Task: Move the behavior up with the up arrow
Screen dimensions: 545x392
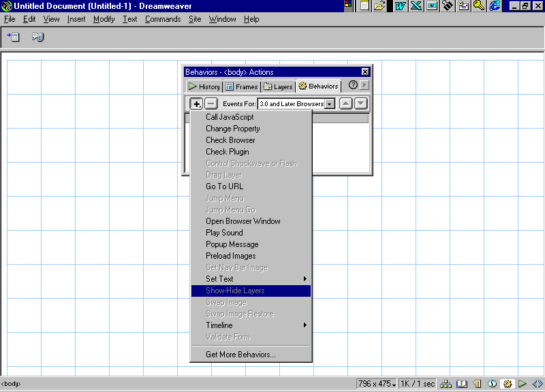Action: pos(346,103)
